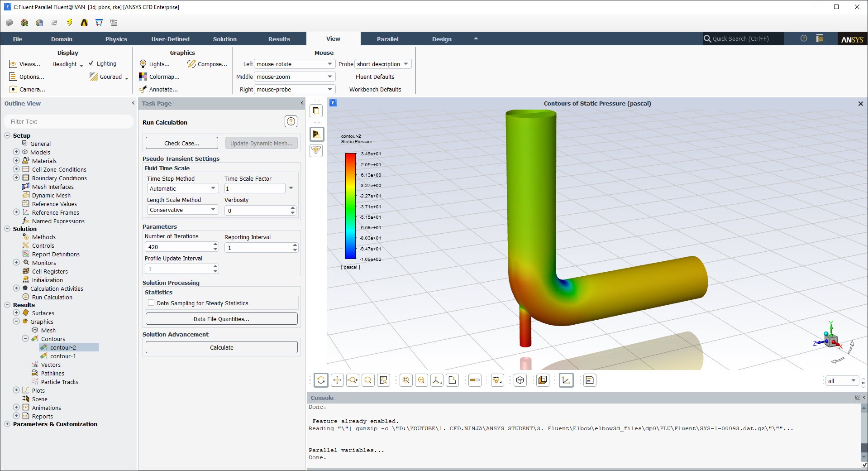
Task: Collapse the Contours tree node
Action: [25, 339]
